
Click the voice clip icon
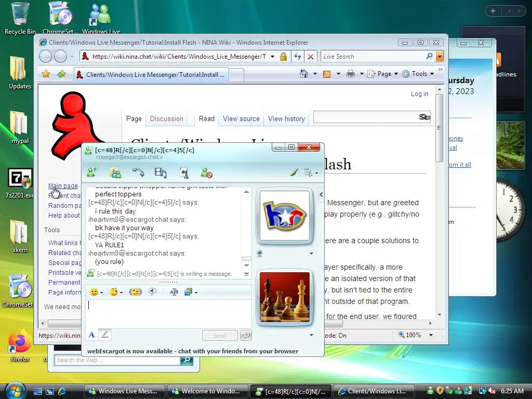pyautogui.click(x=152, y=291)
